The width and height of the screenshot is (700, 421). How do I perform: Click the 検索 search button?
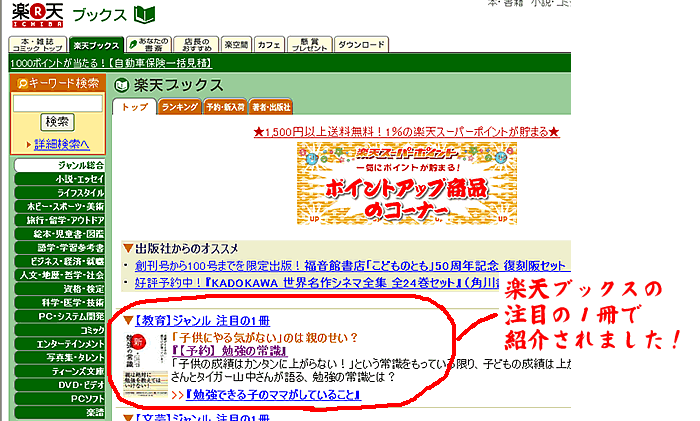pos(58,121)
